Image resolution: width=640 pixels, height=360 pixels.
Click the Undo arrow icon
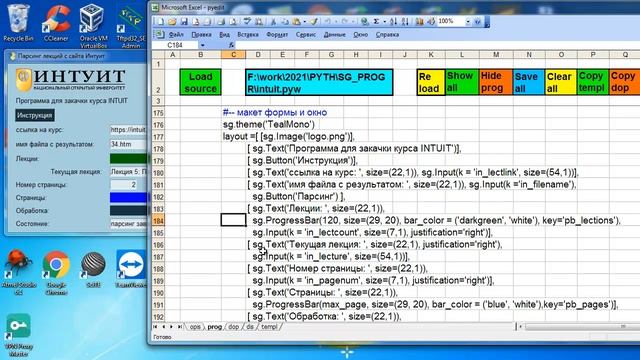point(328,21)
